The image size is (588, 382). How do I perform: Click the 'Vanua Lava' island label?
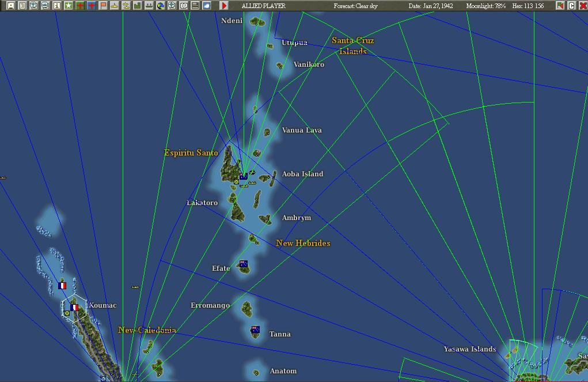(x=302, y=130)
